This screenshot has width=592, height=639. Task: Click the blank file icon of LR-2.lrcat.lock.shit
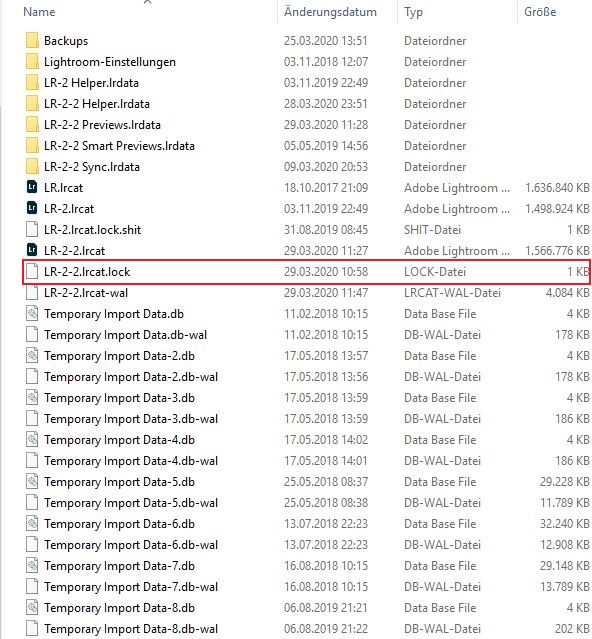(x=32, y=229)
